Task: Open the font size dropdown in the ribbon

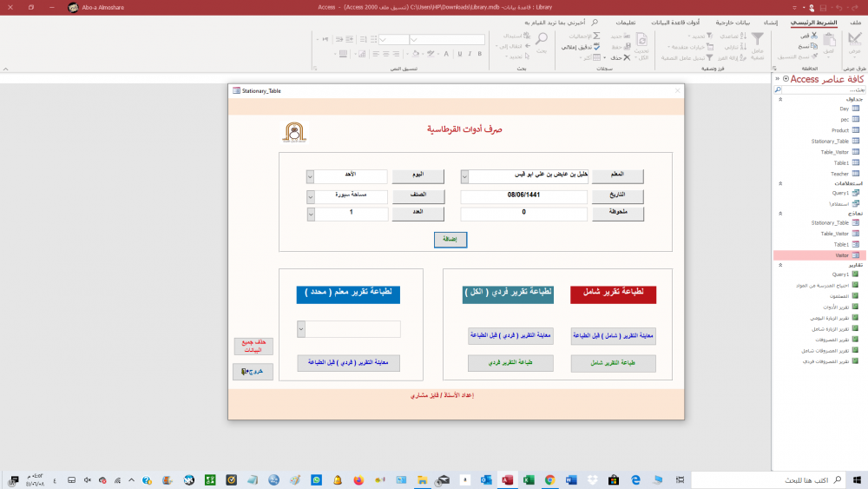Action: tap(383, 40)
